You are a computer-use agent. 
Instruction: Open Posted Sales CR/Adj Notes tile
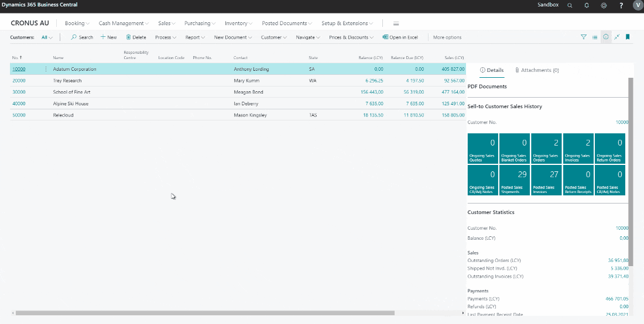point(610,180)
